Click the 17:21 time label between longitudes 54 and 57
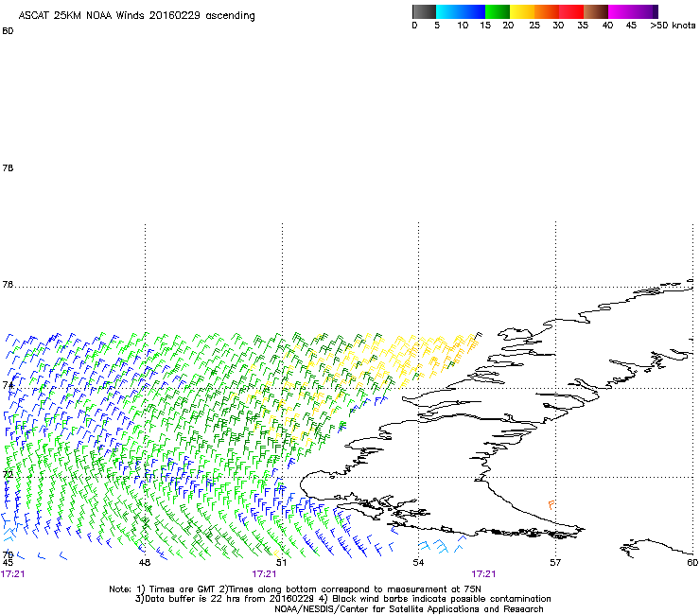This screenshot has height=615, width=700. point(483,574)
